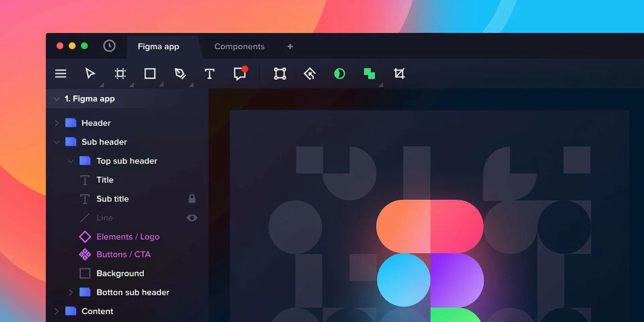Click the Background rectangle layer icon
Screen dimensions: 644x322
click(x=85, y=273)
